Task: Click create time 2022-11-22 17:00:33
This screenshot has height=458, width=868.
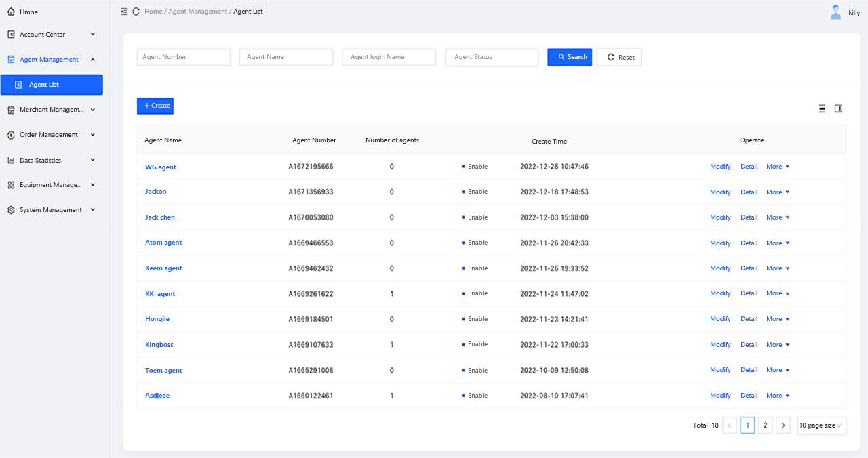Action: click(x=554, y=345)
